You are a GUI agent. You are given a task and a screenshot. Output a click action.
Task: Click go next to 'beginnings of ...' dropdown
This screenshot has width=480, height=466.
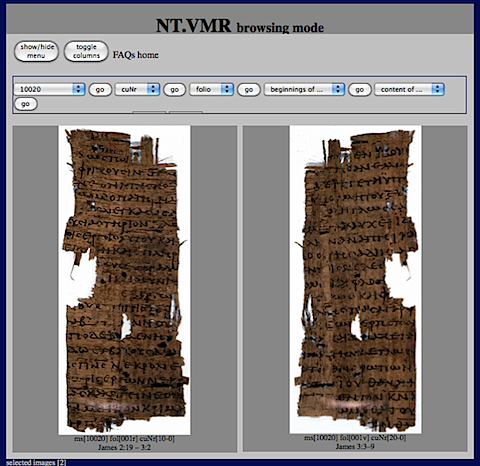click(x=360, y=90)
